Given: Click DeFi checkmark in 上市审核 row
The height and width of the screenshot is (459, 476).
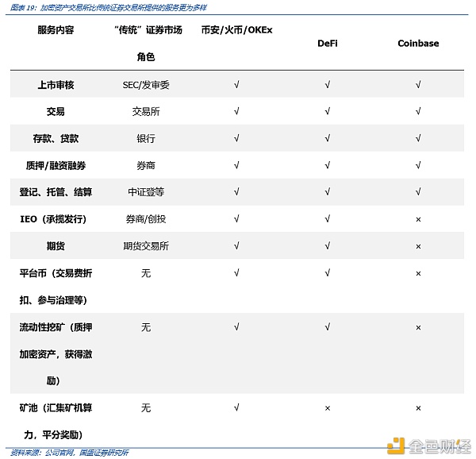Looking at the screenshot, I should (327, 85).
